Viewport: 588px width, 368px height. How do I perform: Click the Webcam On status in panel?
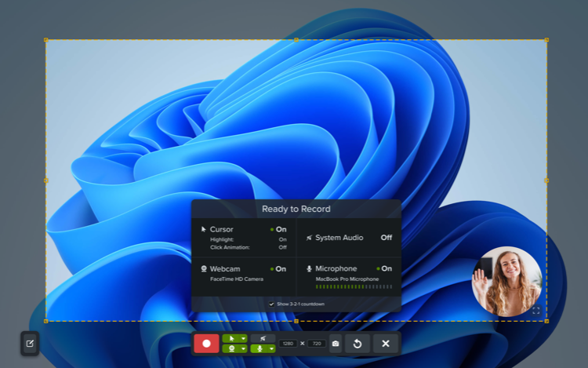click(x=280, y=268)
